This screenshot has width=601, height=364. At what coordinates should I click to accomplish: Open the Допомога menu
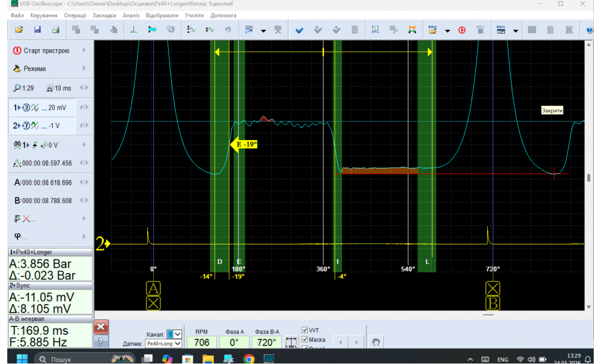point(223,16)
